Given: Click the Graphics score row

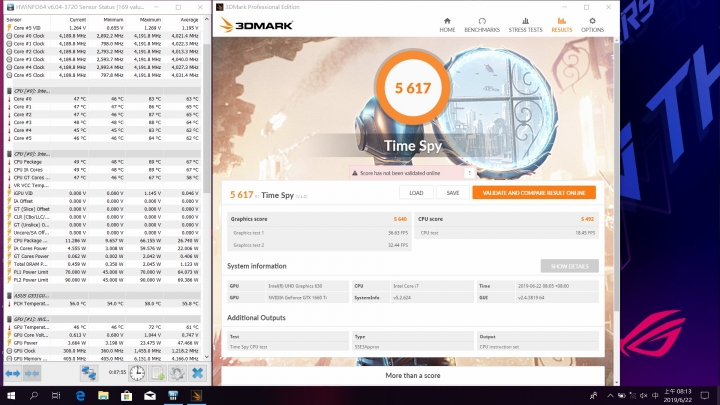Looking at the screenshot, I should coord(319,219).
